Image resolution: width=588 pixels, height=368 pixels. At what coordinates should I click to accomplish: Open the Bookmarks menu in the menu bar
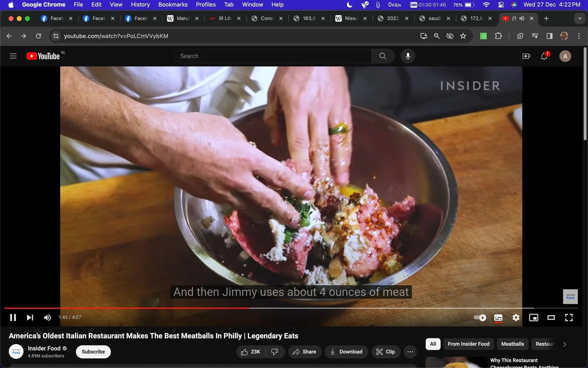(173, 5)
